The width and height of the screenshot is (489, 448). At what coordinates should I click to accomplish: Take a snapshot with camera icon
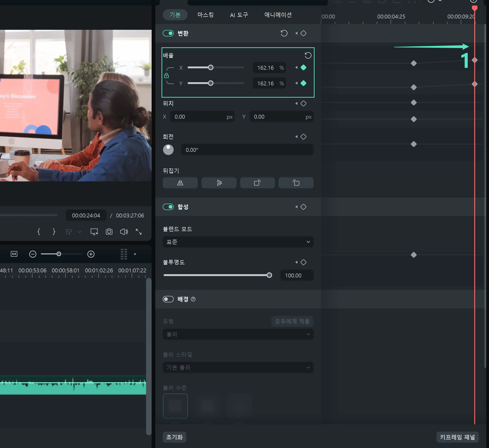[109, 232]
